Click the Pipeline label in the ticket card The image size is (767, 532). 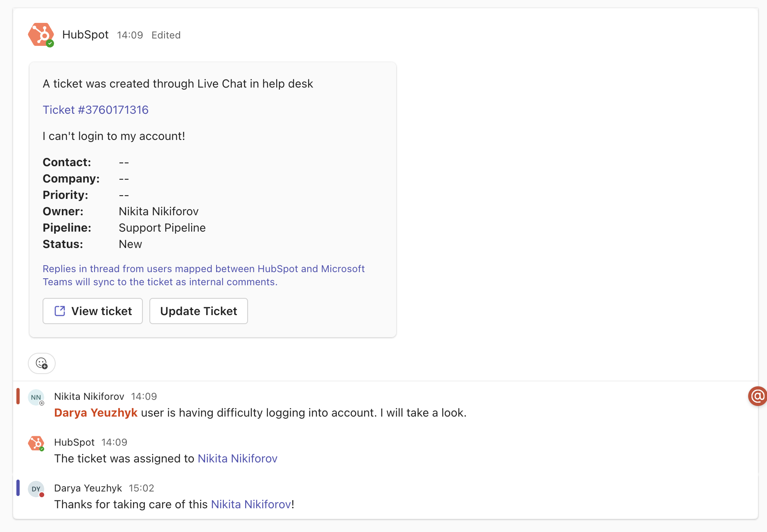point(67,228)
